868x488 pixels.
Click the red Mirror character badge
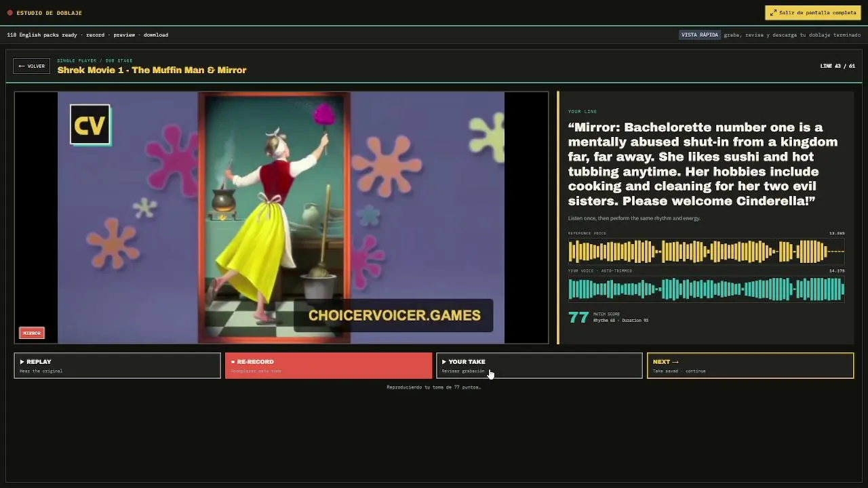(x=32, y=333)
